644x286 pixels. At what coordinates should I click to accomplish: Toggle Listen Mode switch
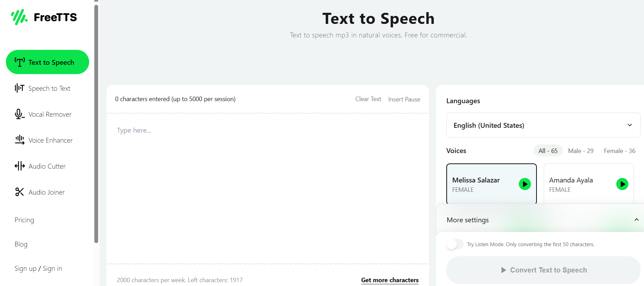(455, 244)
